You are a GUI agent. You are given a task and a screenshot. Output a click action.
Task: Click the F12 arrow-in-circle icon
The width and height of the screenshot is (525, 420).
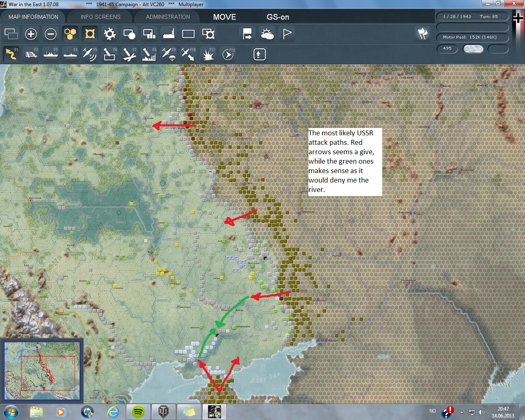pyautogui.click(x=228, y=54)
